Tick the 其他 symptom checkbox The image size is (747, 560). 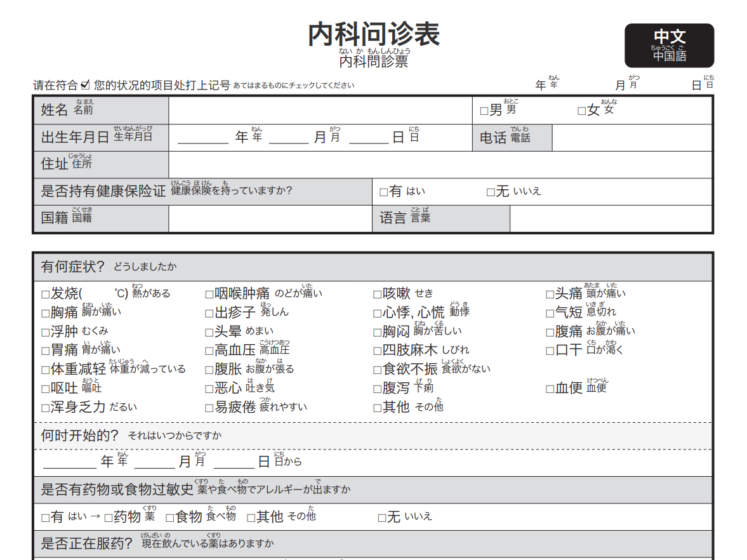[378, 408]
